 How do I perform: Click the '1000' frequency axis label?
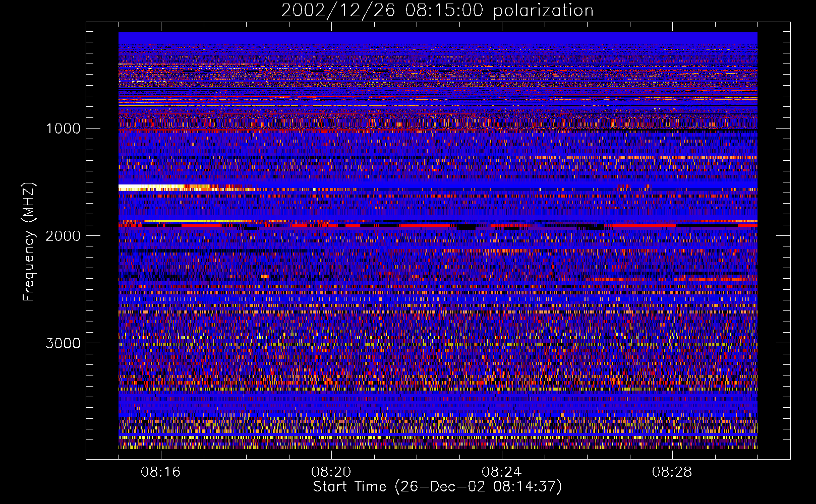coord(63,129)
